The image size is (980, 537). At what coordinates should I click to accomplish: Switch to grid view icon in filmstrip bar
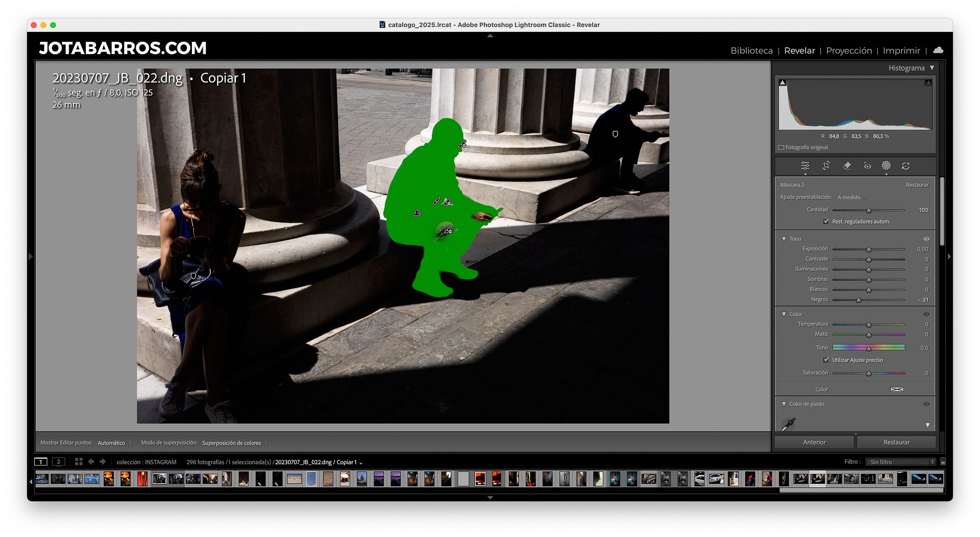(79, 461)
